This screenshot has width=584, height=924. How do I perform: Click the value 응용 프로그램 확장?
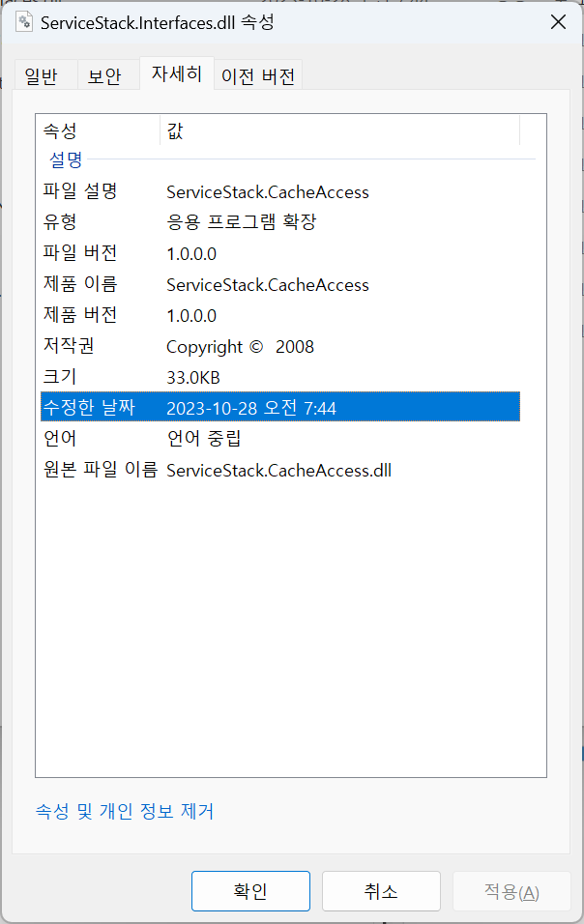pos(242,222)
